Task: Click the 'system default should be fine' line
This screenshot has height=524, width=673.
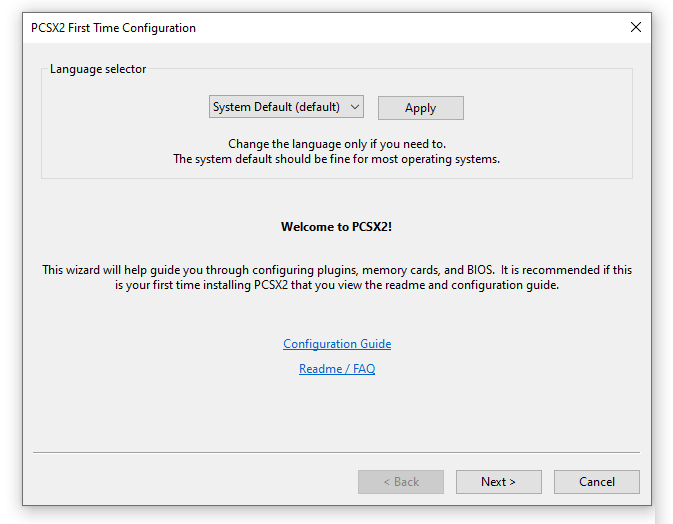Action: pyautogui.click(x=336, y=159)
